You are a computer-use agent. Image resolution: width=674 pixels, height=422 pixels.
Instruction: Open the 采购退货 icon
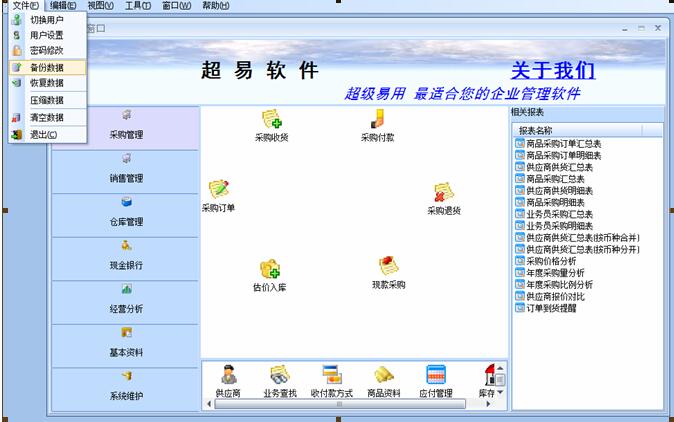(x=444, y=192)
